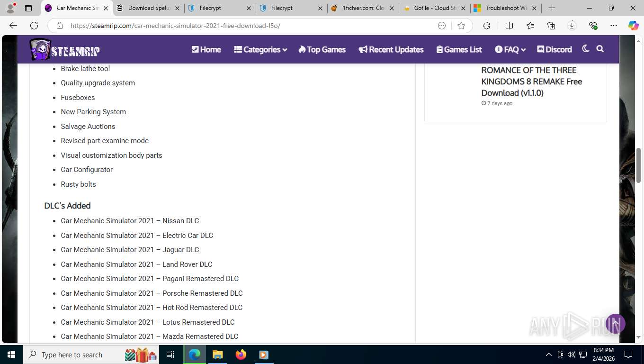
Task: Open the volume control in the tray
Action: coord(572,355)
